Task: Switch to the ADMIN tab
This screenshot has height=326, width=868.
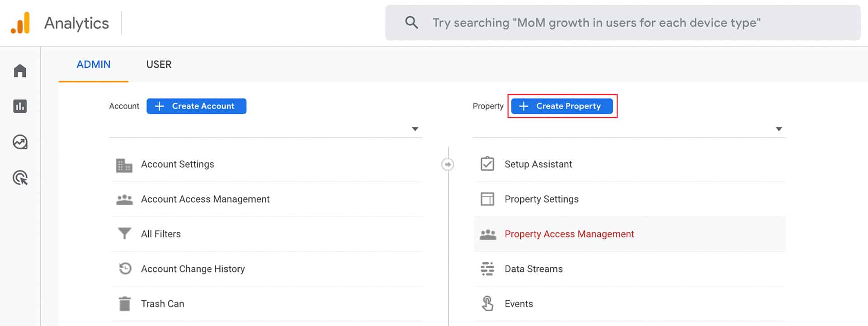Action: tap(94, 65)
